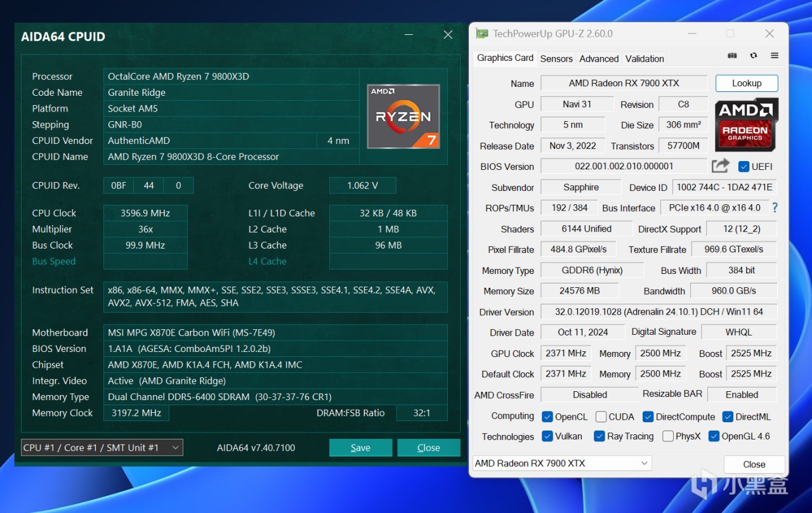
Task: Toggle the OpenGL 4.6 checkbox
Action: [x=714, y=436]
